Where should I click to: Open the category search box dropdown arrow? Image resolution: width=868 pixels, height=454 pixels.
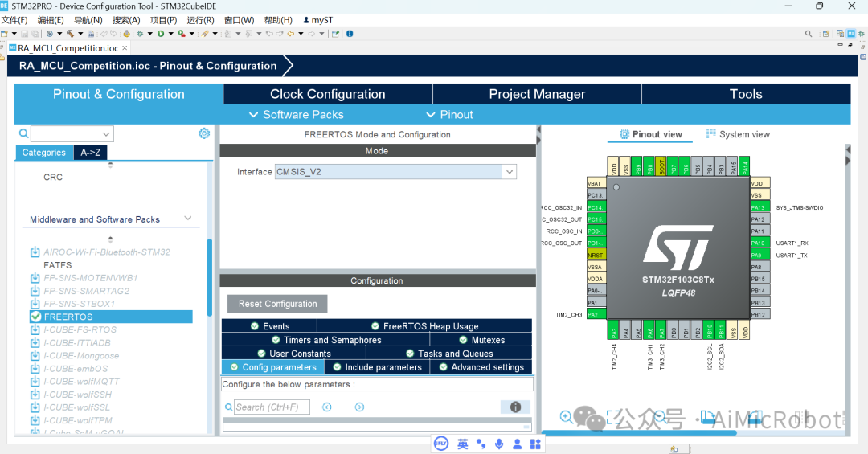106,134
